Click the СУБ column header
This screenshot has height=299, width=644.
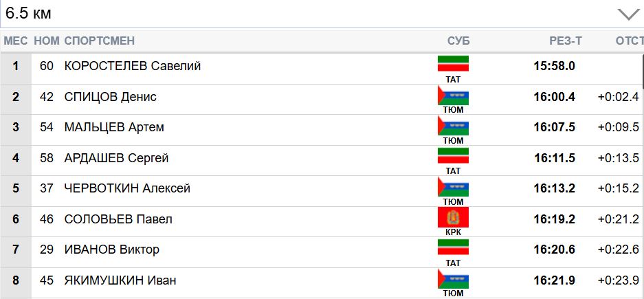click(x=458, y=41)
